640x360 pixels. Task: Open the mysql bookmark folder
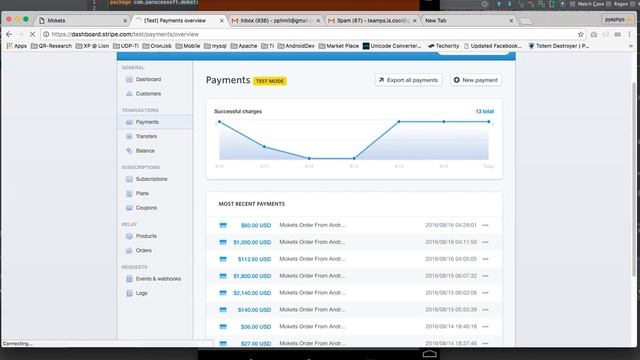click(x=215, y=46)
